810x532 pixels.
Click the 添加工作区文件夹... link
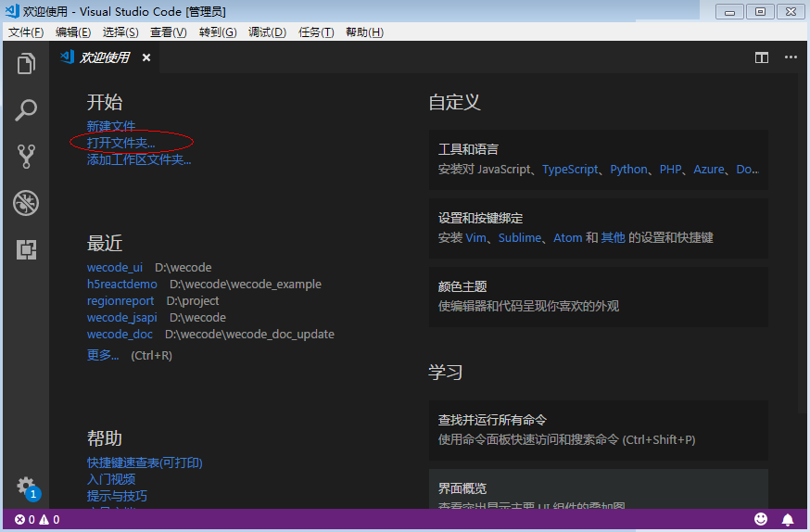point(139,159)
